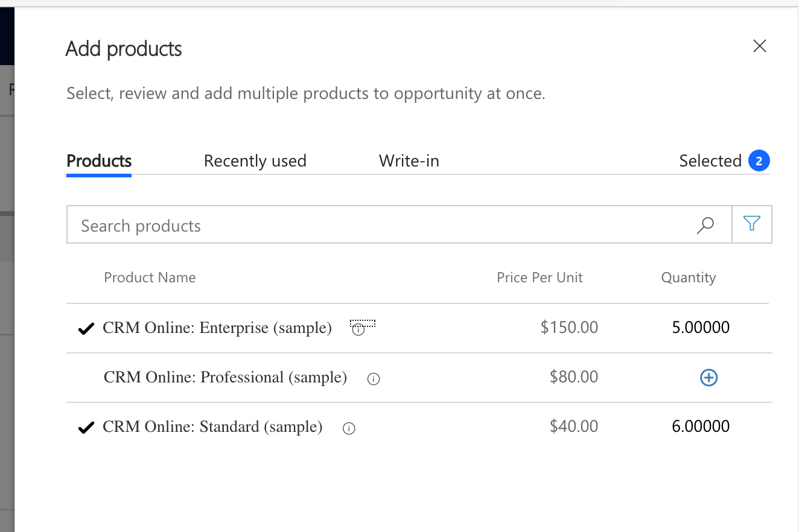Screen dimensions: 799x532
Task: Click the $150.00 price cell
Action: pos(569,328)
